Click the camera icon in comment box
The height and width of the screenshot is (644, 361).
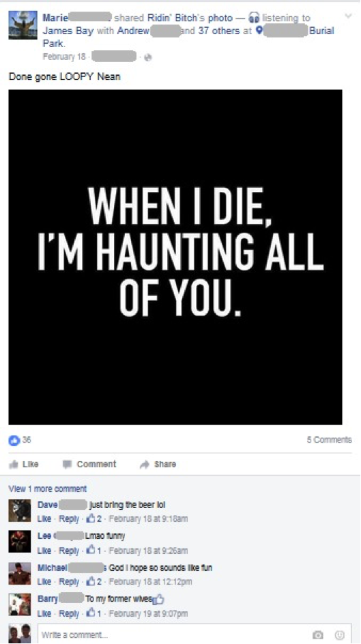point(317,635)
